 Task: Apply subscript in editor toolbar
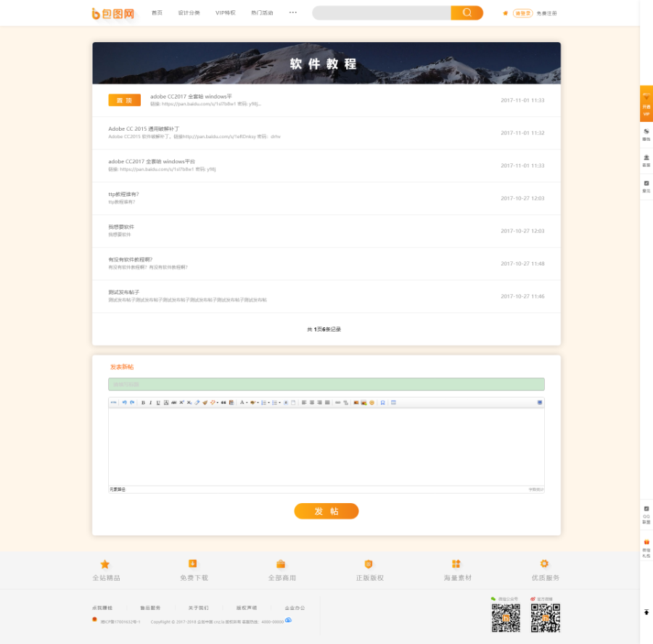point(189,403)
